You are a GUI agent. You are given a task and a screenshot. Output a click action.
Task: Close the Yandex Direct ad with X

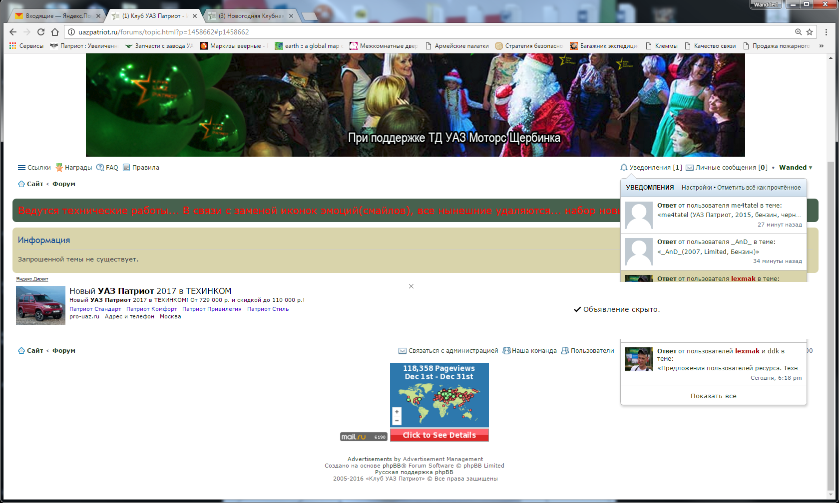(411, 286)
